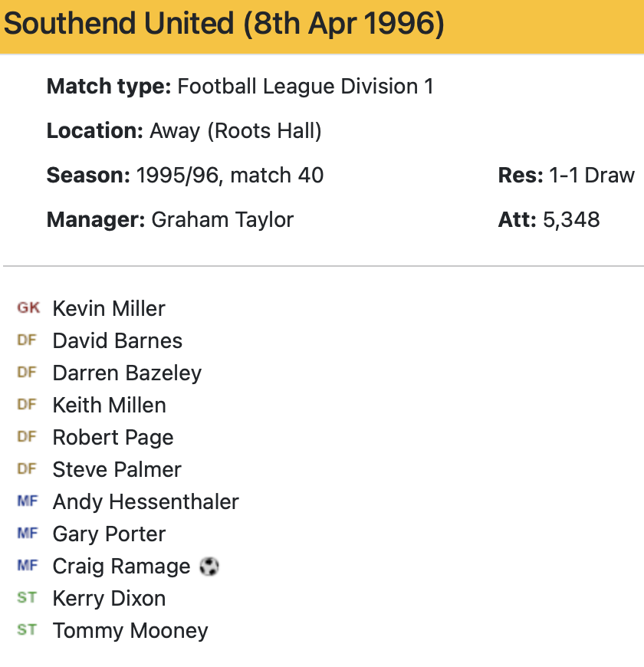
Task: Click the DF icon beside Darren Bazeley
Action: tap(27, 373)
